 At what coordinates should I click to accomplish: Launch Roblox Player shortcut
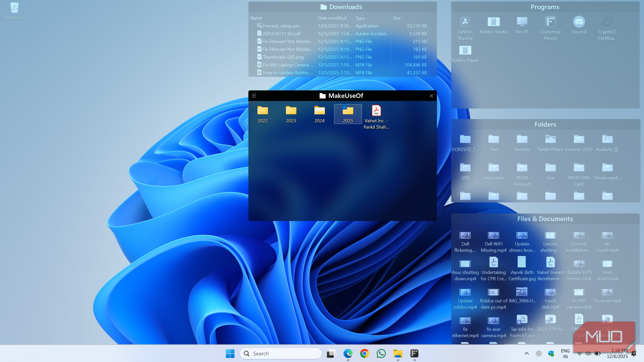[465, 54]
